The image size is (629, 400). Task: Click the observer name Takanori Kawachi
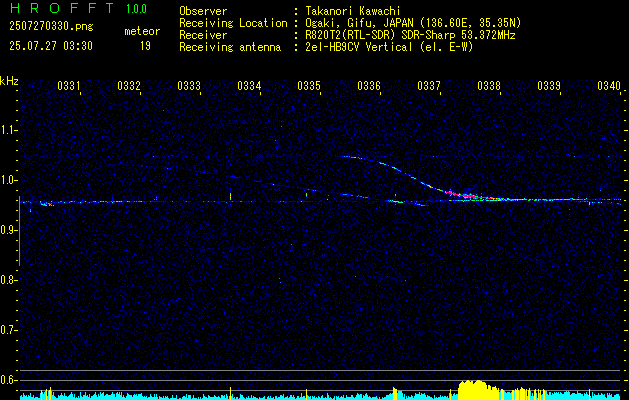(353, 11)
